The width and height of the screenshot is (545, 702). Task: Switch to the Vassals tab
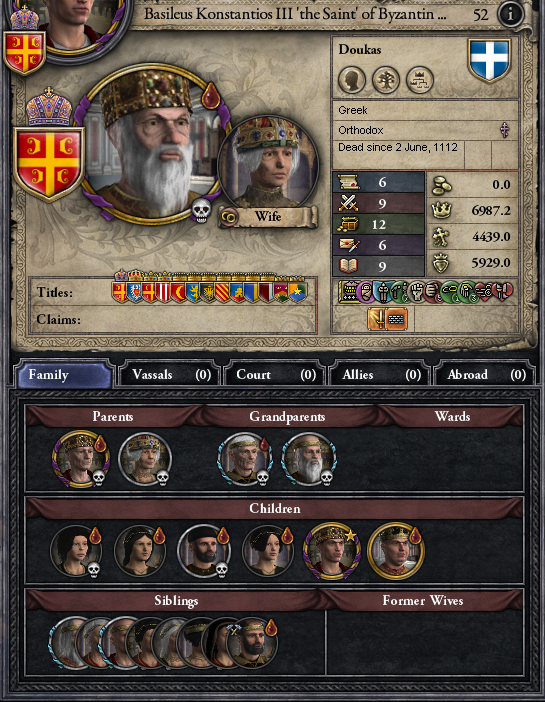click(170, 374)
